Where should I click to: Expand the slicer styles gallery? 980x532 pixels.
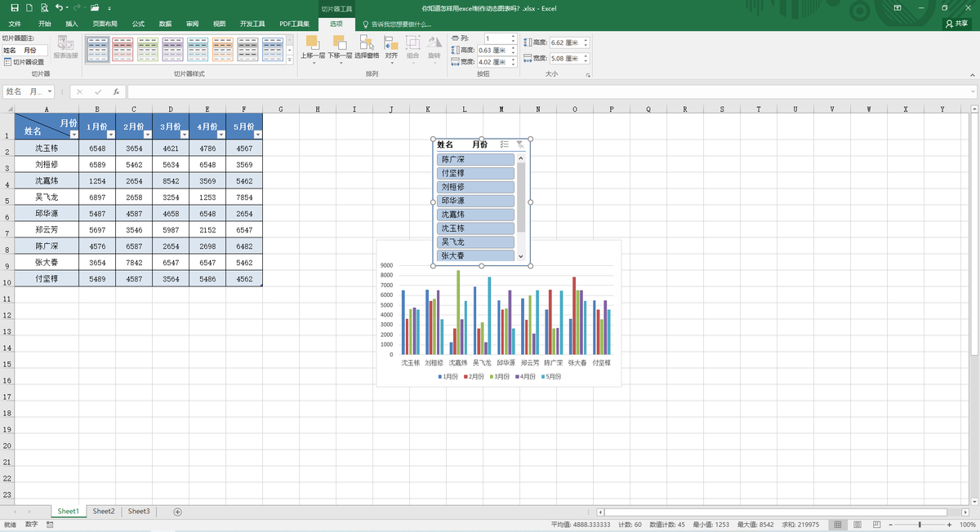point(289,60)
